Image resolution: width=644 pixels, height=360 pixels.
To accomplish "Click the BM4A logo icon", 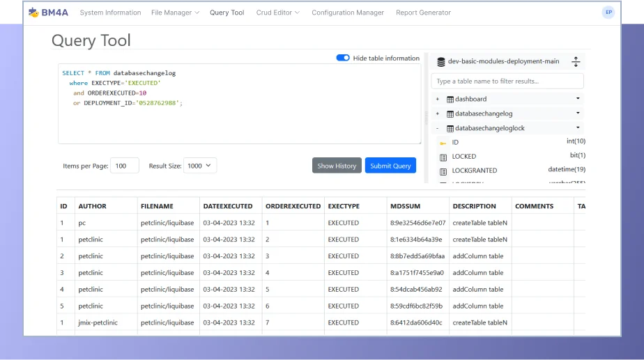I will [33, 13].
